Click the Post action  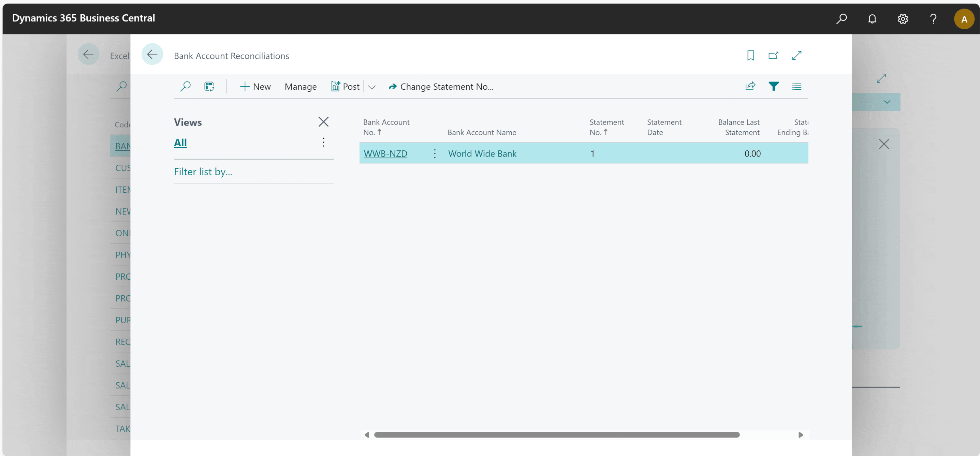[346, 87]
